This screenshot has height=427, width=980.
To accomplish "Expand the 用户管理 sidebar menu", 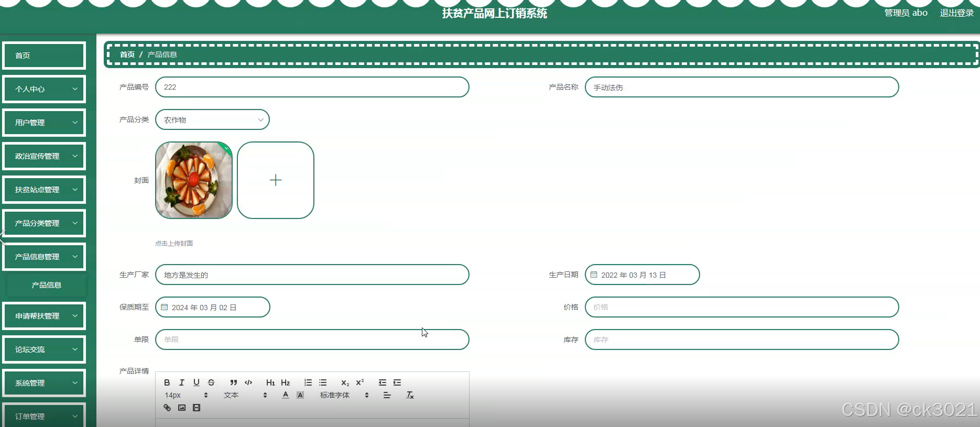I will pyautogui.click(x=44, y=123).
